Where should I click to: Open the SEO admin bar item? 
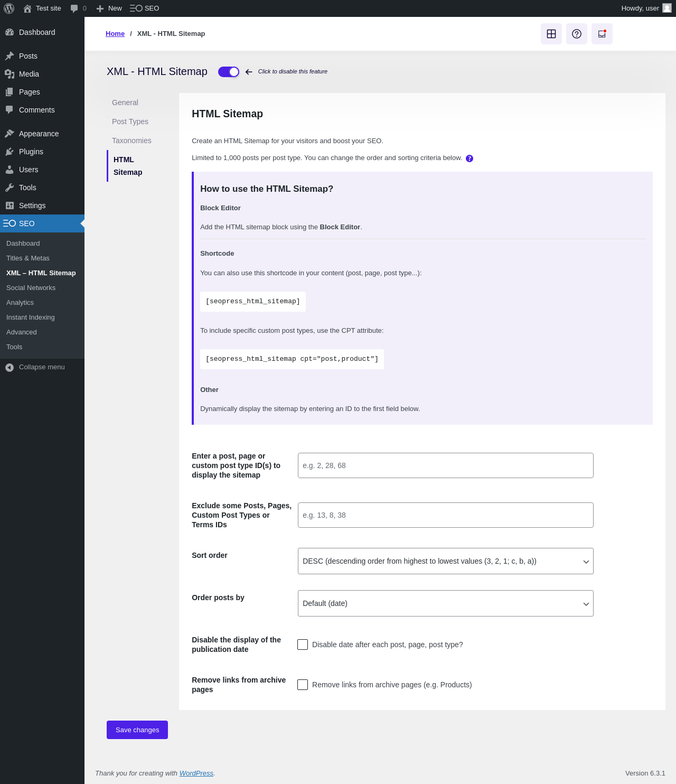(144, 8)
